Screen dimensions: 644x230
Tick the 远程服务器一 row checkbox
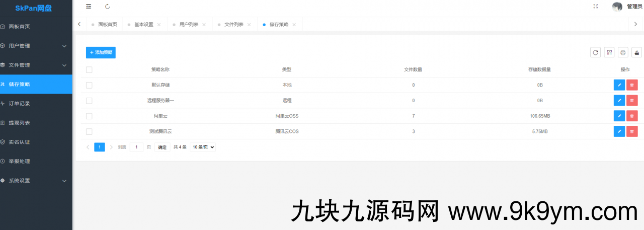[x=89, y=101]
